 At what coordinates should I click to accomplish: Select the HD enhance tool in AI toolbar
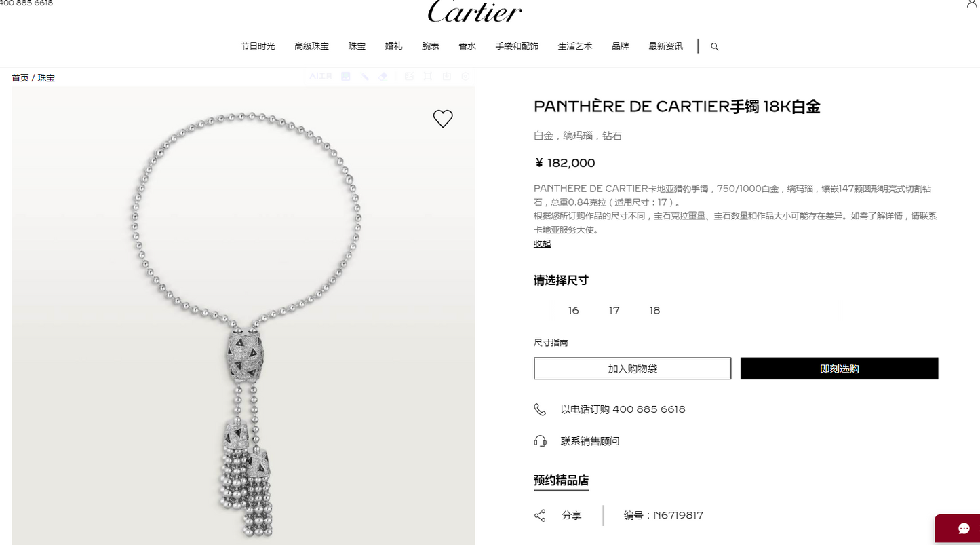(x=346, y=77)
